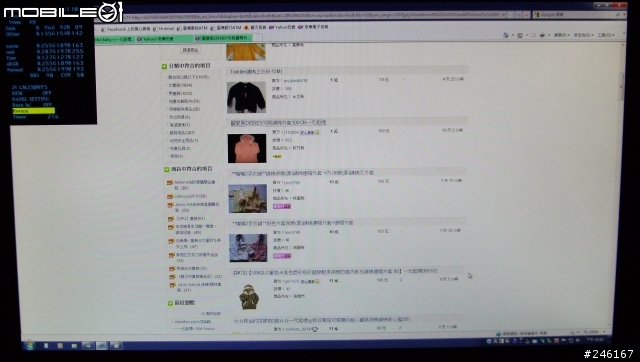Open the olive hooded coat thumbnail

click(249, 296)
